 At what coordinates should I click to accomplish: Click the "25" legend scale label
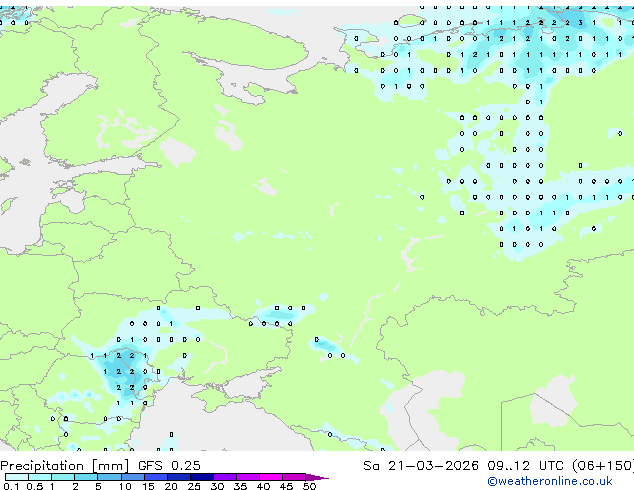tap(194, 486)
